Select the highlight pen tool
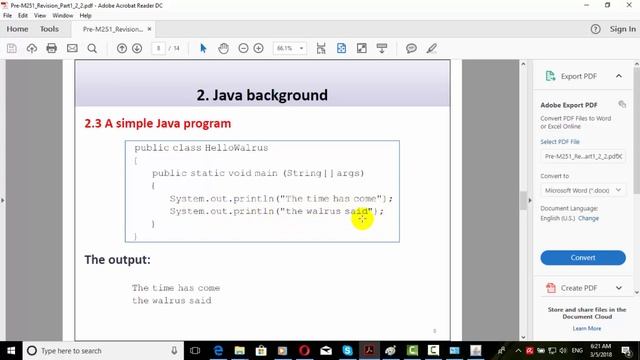 pos(431,48)
